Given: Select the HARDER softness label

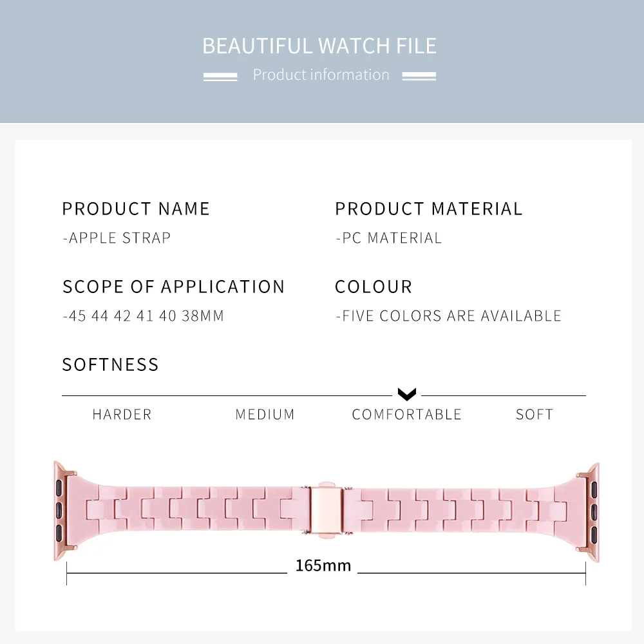Looking at the screenshot, I should pyautogui.click(x=122, y=414).
